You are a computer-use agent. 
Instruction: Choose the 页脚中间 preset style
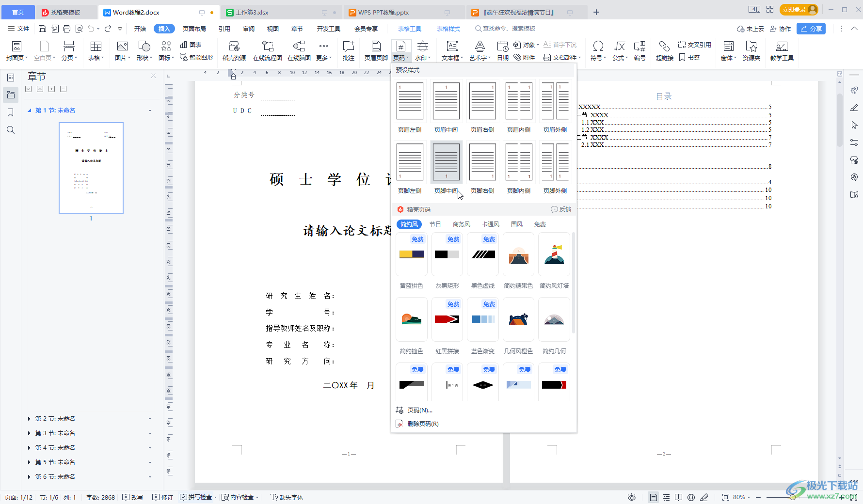point(446,168)
